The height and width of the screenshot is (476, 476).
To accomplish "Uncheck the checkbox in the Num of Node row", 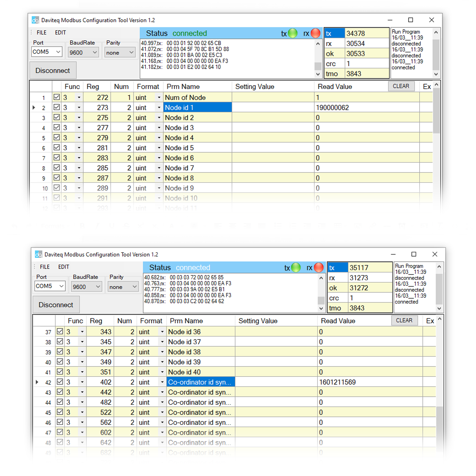I will [x=57, y=97].
